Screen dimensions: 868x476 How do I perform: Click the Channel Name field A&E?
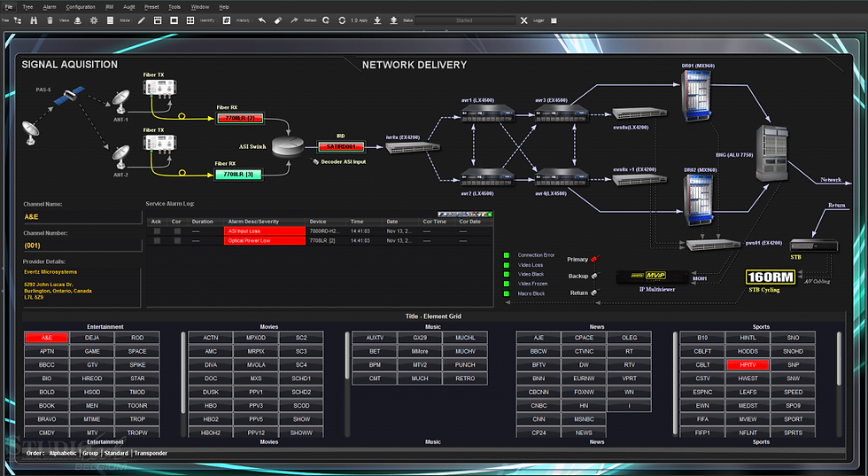click(x=82, y=216)
